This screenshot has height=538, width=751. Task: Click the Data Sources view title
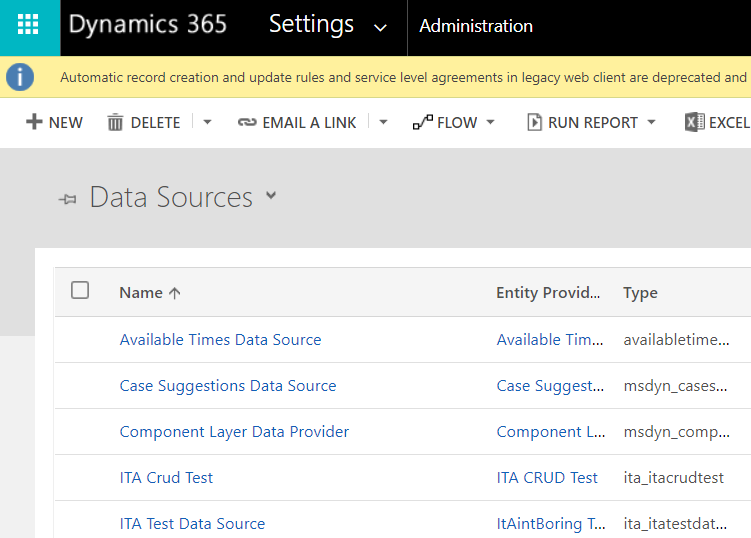tap(171, 197)
